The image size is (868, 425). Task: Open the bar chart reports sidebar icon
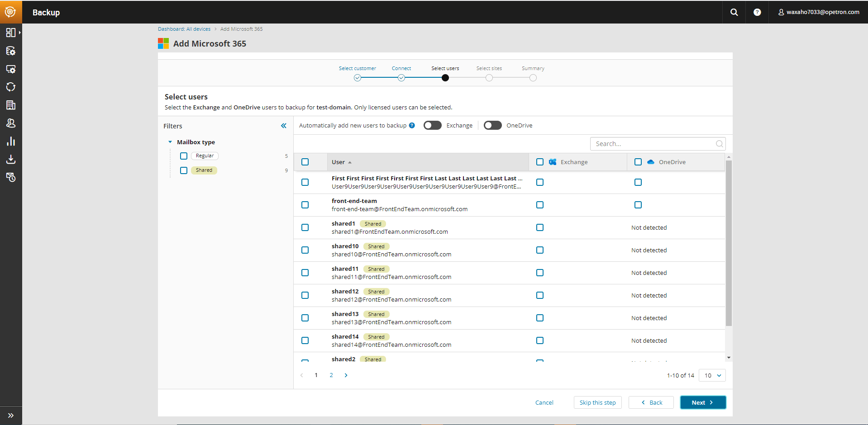tap(11, 141)
